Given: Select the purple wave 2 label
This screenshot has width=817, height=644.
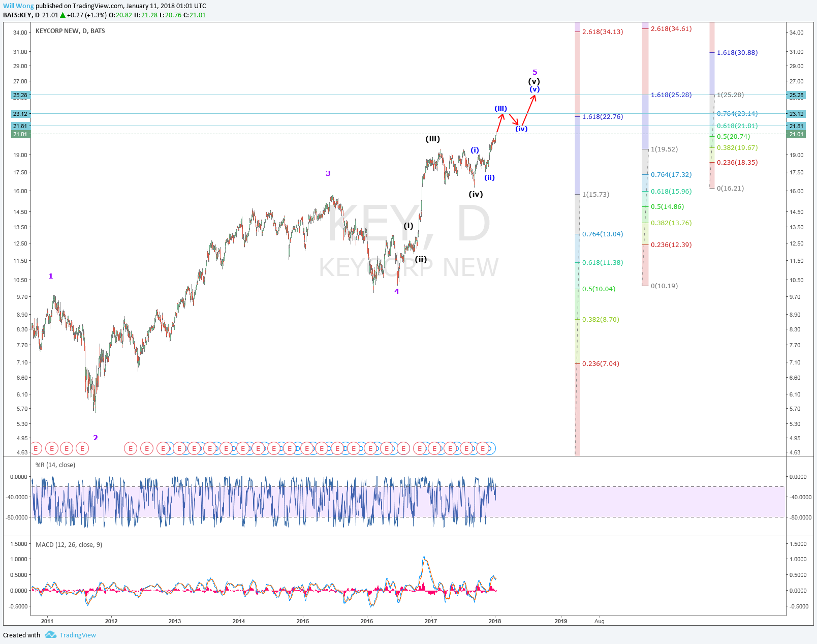Looking at the screenshot, I should pyautogui.click(x=96, y=438).
